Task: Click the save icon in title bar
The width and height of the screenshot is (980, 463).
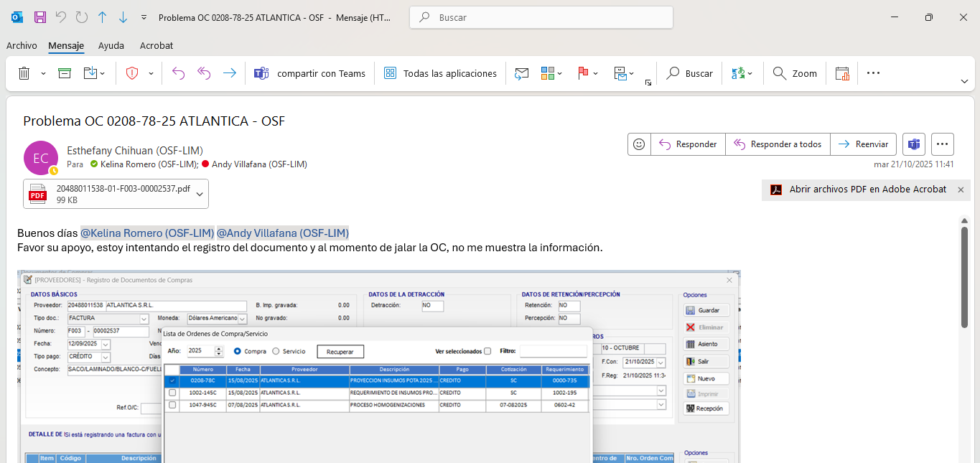Action: (x=40, y=17)
